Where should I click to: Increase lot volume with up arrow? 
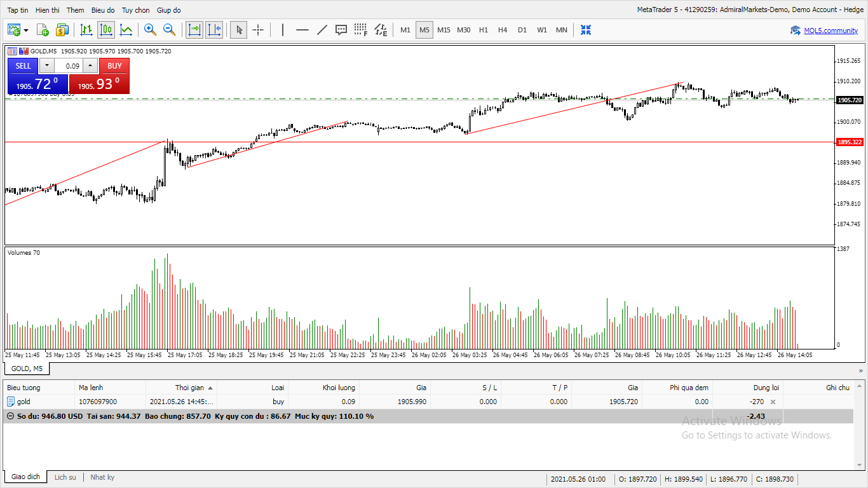pyautogui.click(x=90, y=66)
